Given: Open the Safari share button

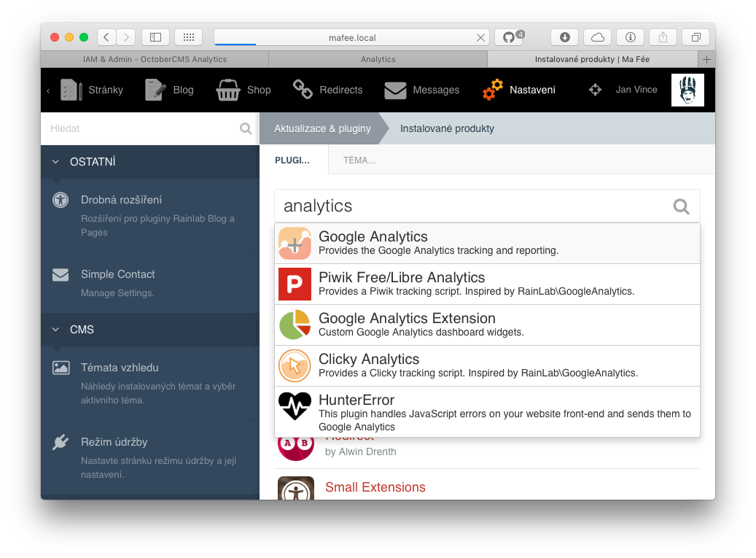Looking at the screenshot, I should tap(663, 37).
